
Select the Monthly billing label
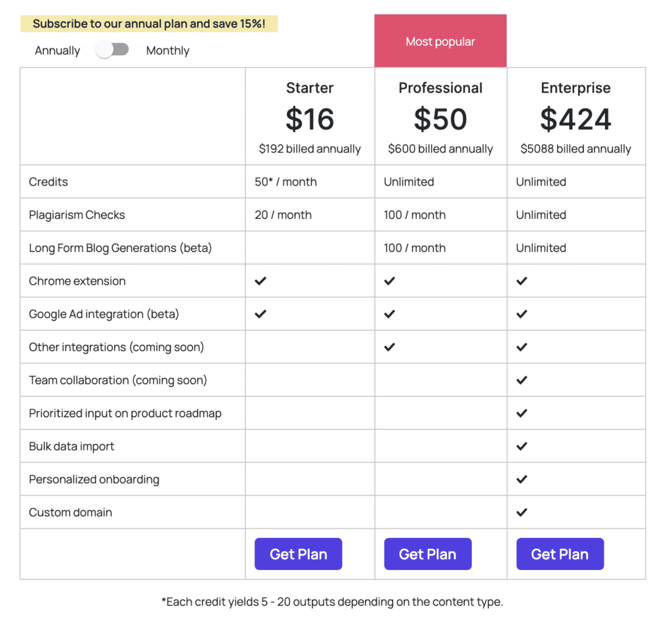click(167, 51)
